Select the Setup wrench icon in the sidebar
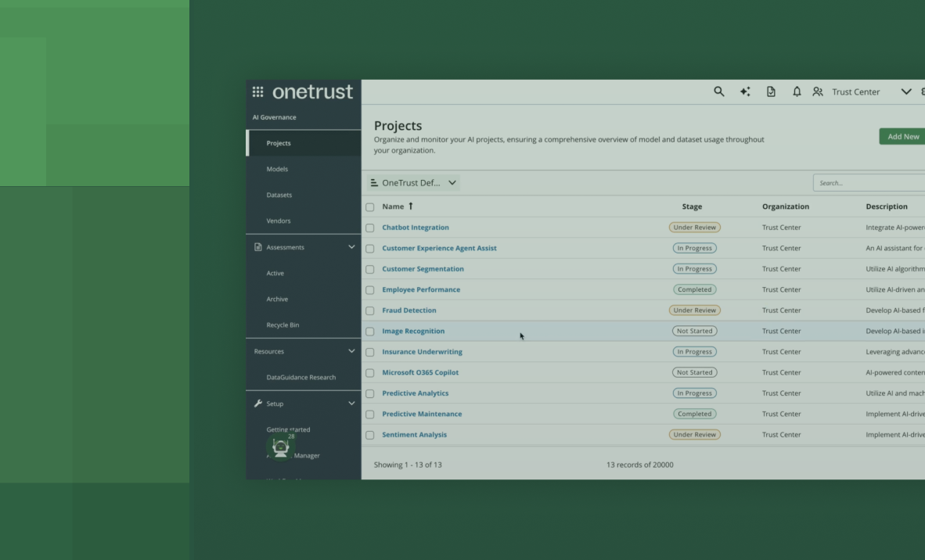Image resolution: width=925 pixels, height=560 pixels. (258, 403)
